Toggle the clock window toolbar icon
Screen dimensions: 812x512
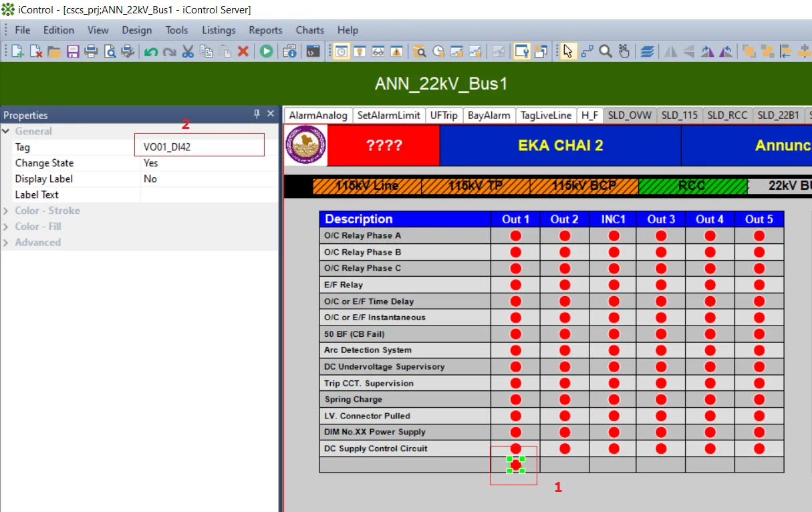pos(342,51)
